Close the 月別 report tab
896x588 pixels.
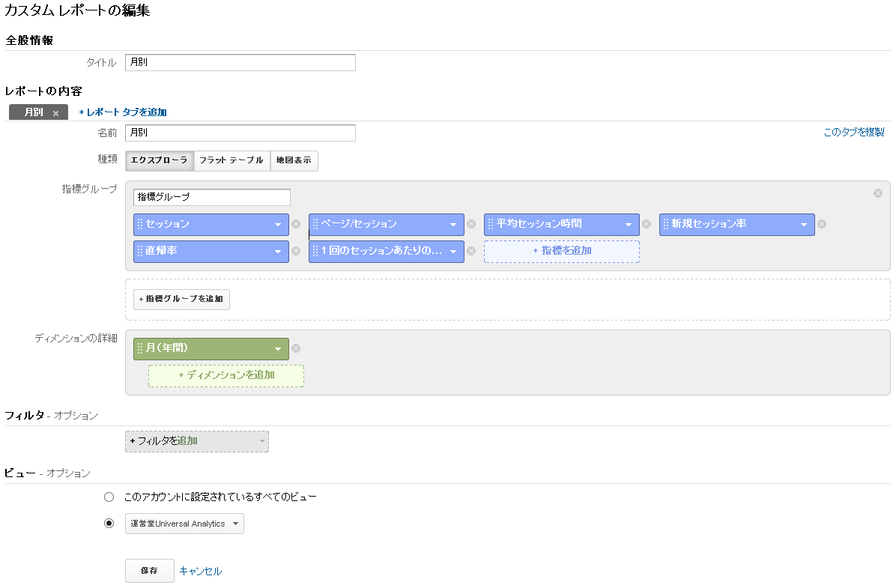click(x=56, y=113)
